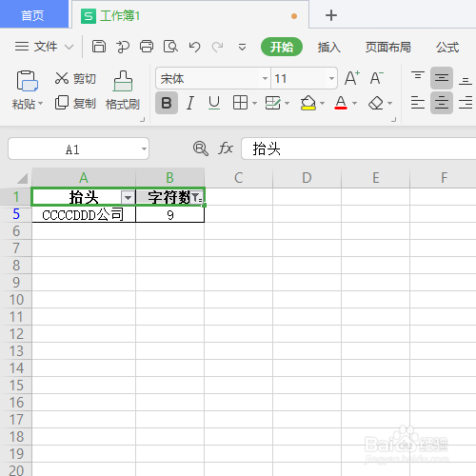Screen dimensions: 476x476
Task: Click the cell style/draw border icon
Action: click(x=273, y=103)
